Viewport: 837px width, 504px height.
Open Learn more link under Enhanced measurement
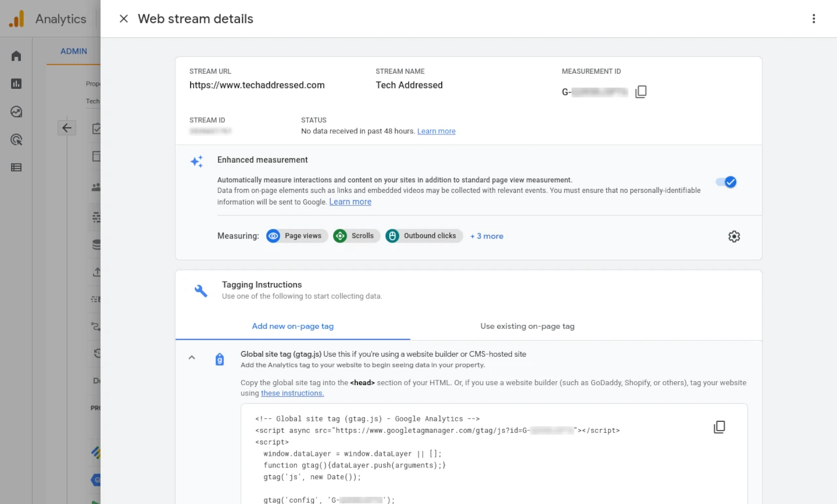click(350, 202)
